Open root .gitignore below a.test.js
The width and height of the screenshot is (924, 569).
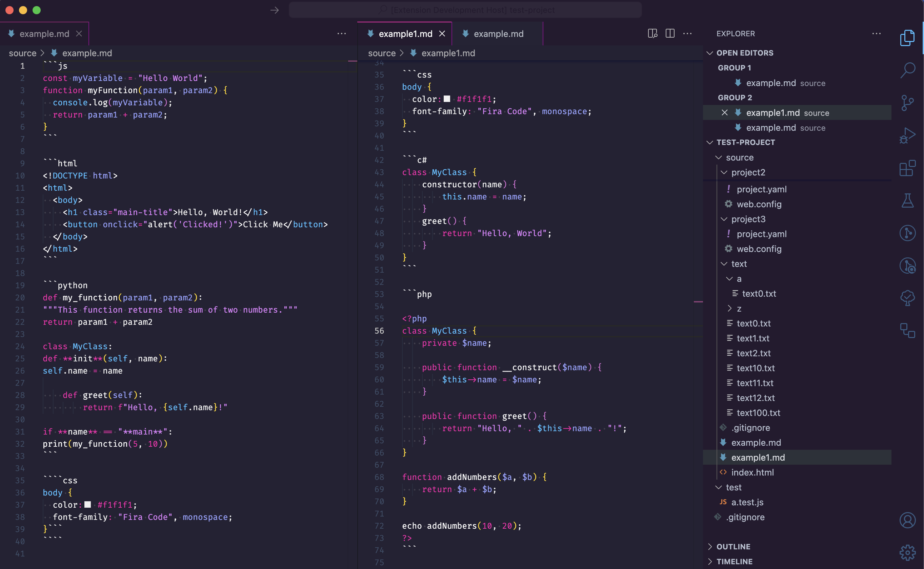(x=797, y=517)
